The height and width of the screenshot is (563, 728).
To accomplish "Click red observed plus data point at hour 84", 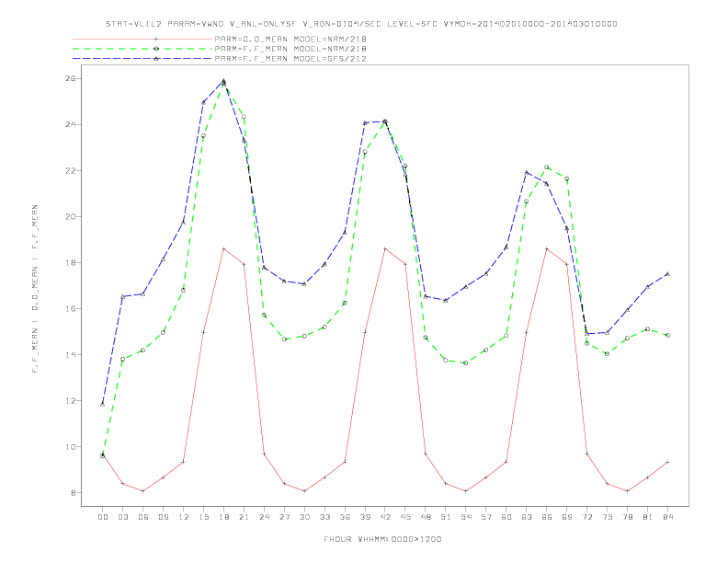I will 667,462.
